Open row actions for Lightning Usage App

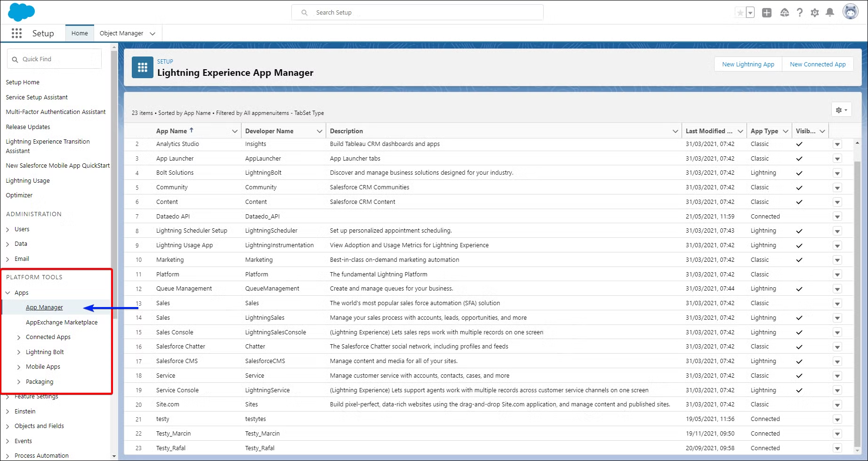tap(837, 246)
